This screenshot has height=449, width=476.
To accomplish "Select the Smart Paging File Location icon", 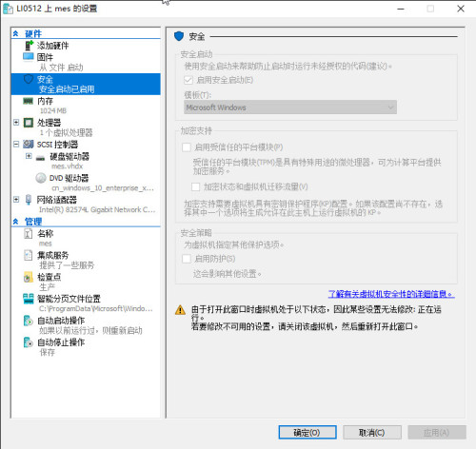I will click(29, 299).
